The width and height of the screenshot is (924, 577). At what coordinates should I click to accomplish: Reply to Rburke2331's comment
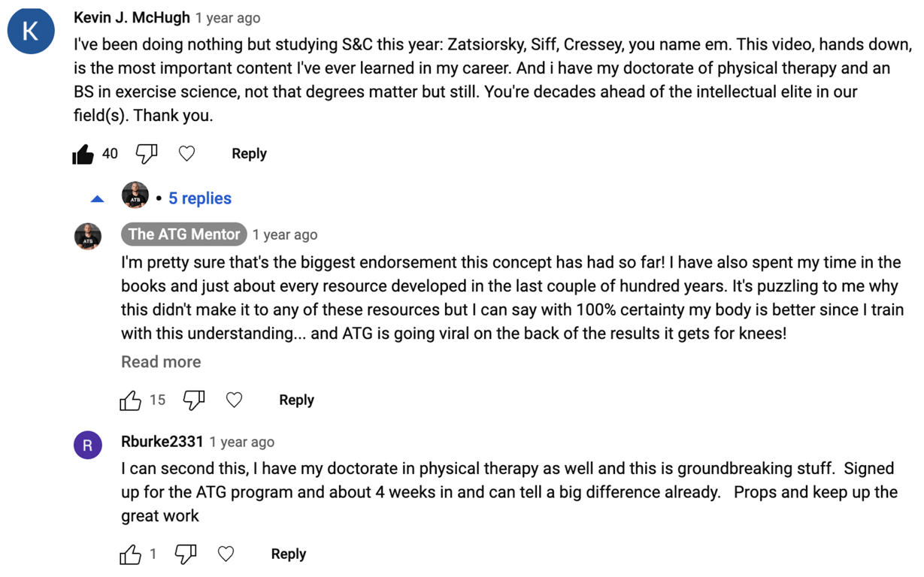click(x=289, y=554)
